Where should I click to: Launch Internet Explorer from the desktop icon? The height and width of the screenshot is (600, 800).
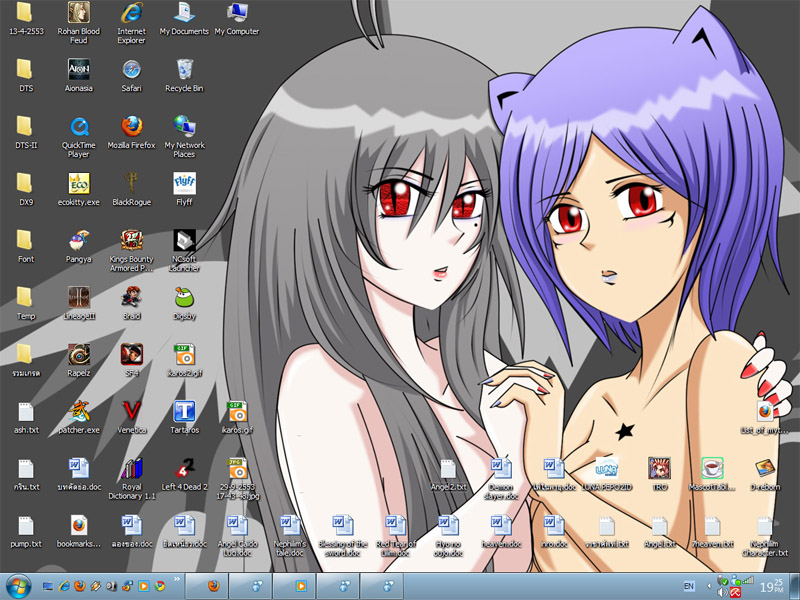(x=131, y=22)
